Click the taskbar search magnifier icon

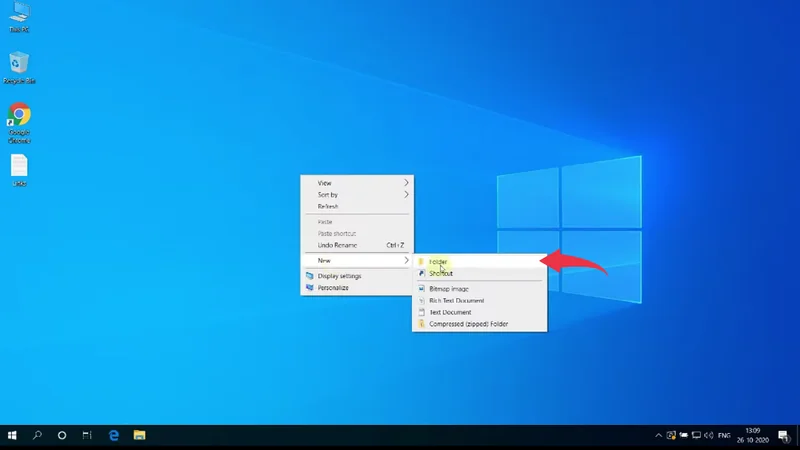click(x=38, y=436)
